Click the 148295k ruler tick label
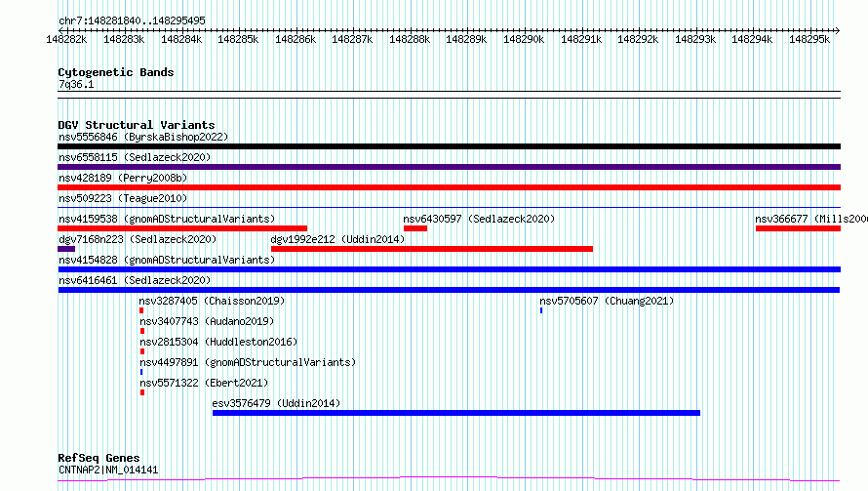 (x=809, y=39)
